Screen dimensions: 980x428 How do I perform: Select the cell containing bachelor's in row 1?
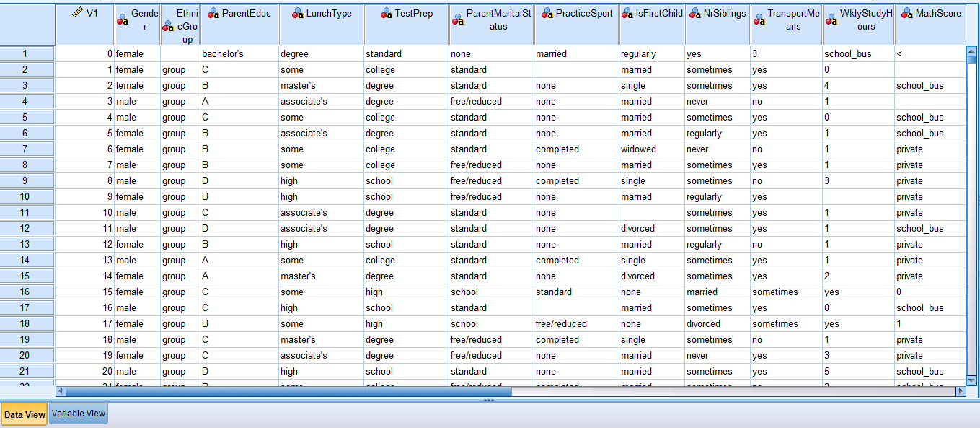238,53
